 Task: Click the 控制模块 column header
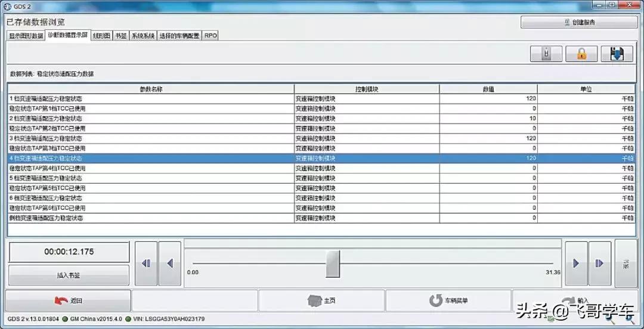point(367,89)
